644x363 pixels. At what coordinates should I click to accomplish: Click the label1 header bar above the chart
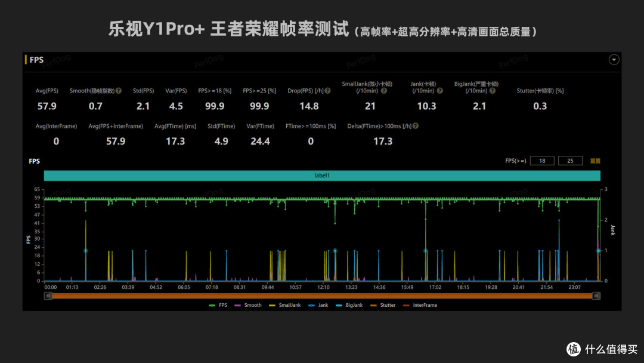(x=322, y=176)
